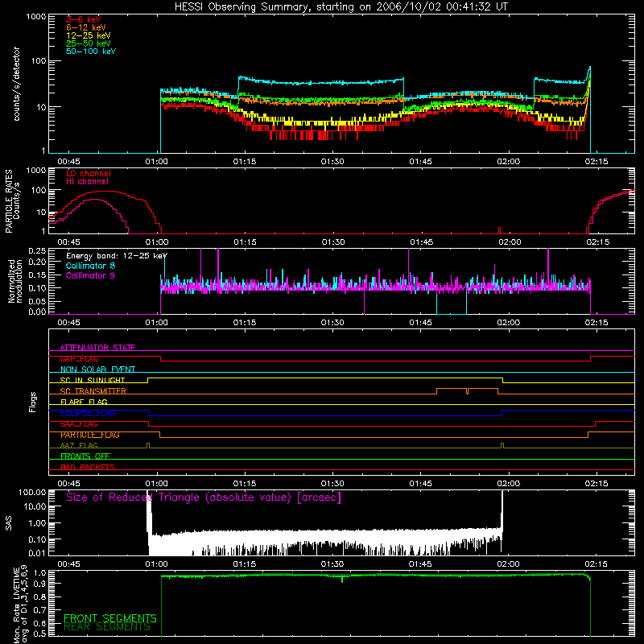Click the "100.00" SAS axis value
The image size is (644, 644).
coord(32,492)
